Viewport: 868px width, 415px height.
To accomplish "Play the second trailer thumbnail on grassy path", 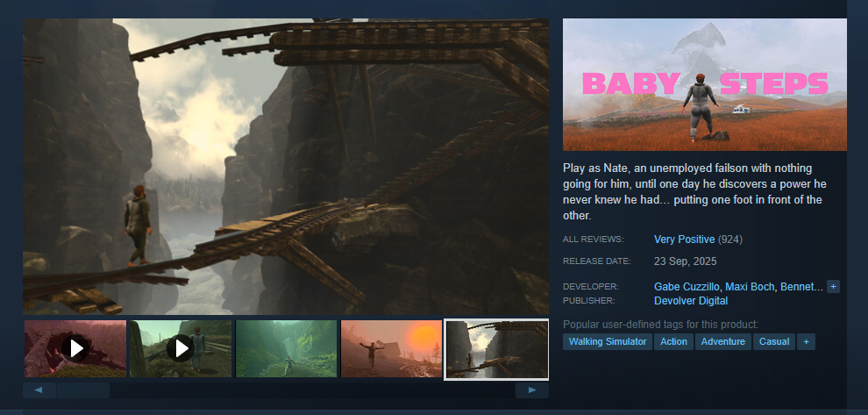I will pyautogui.click(x=181, y=348).
